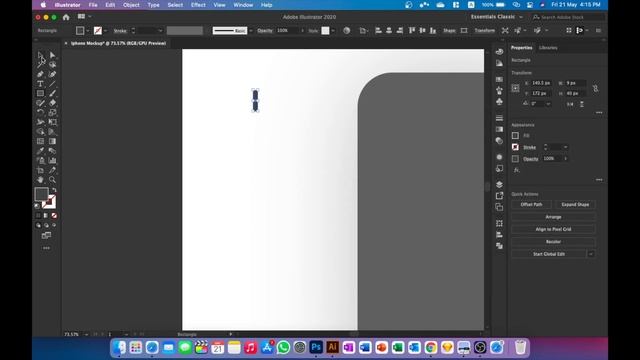This screenshot has height=360, width=640.
Task: Select the Pen tool
Action: click(x=40, y=74)
